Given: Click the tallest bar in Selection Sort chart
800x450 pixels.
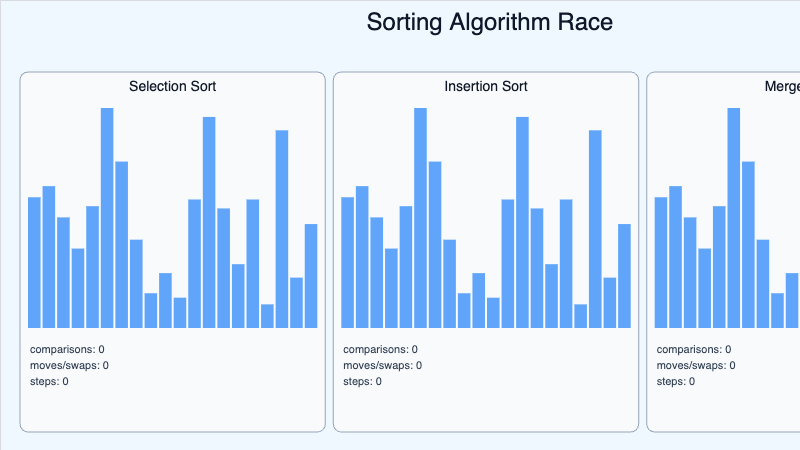Looking at the screenshot, I should [107, 218].
